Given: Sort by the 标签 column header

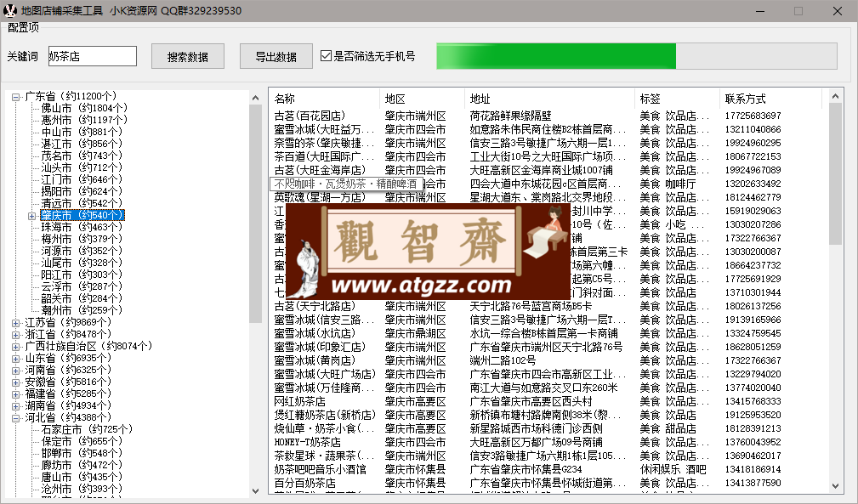Looking at the screenshot, I should pos(677,99).
